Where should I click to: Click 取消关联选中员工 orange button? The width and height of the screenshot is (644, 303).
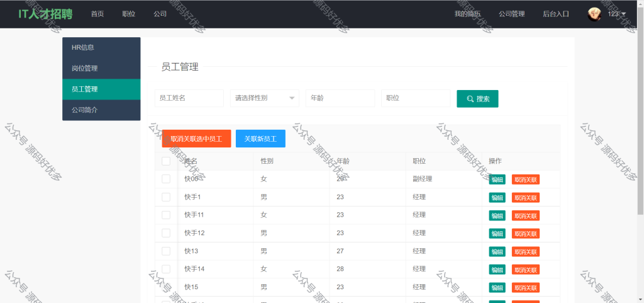196,139
